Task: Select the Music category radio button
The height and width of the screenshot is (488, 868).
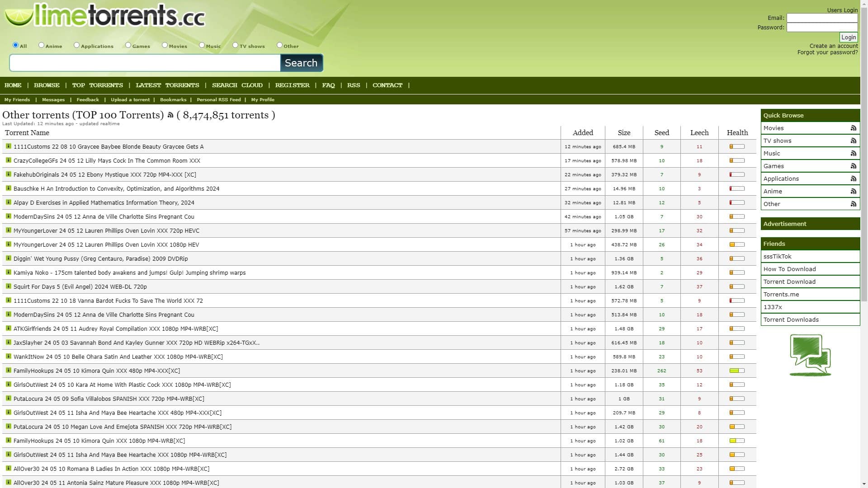Action: pyautogui.click(x=202, y=45)
